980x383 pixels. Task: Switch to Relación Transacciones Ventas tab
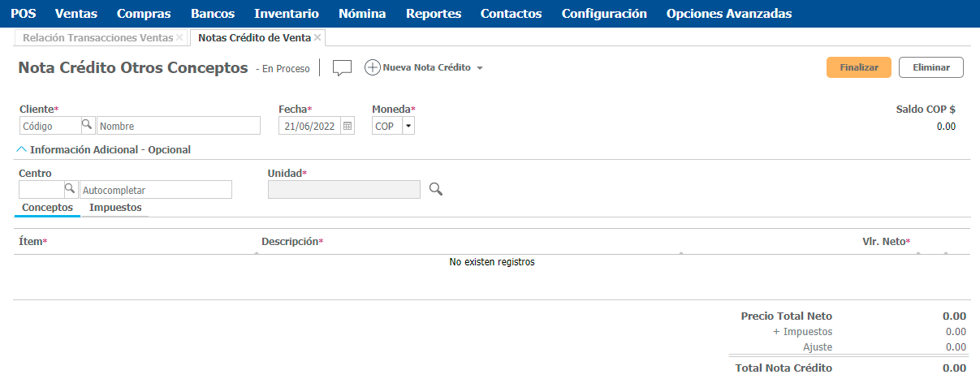[97, 38]
